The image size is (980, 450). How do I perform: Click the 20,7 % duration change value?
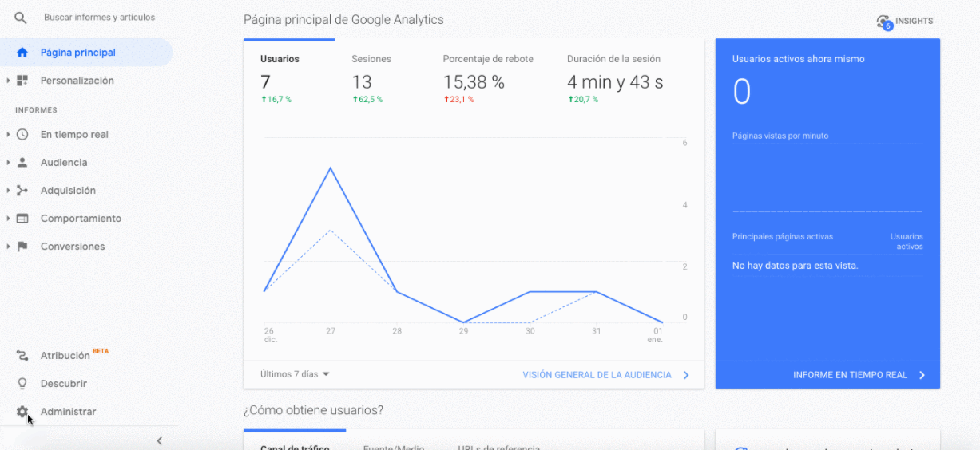coord(583,100)
